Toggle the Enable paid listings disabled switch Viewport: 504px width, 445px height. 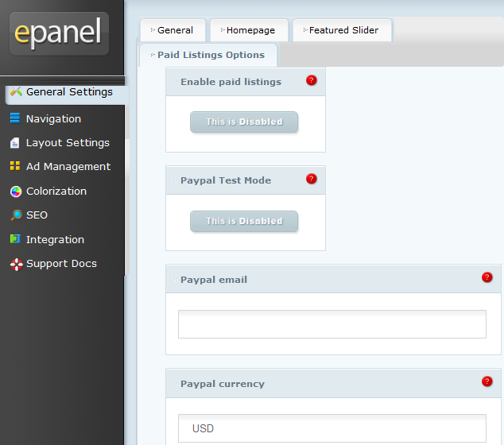click(244, 122)
